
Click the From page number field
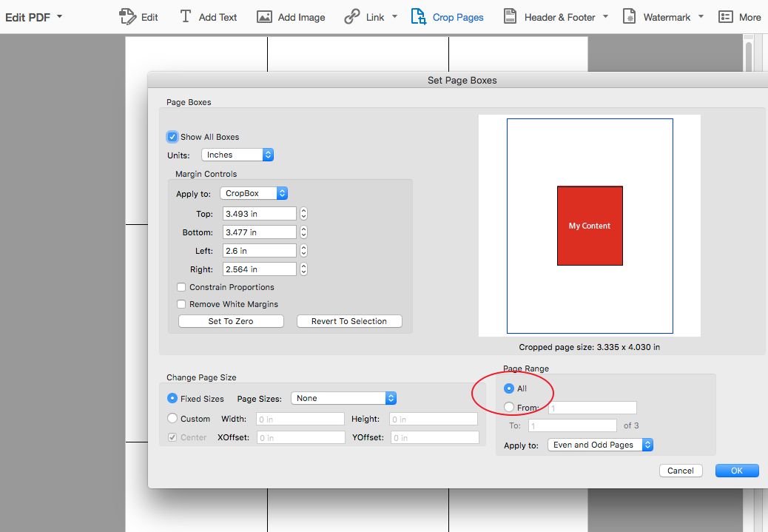592,408
